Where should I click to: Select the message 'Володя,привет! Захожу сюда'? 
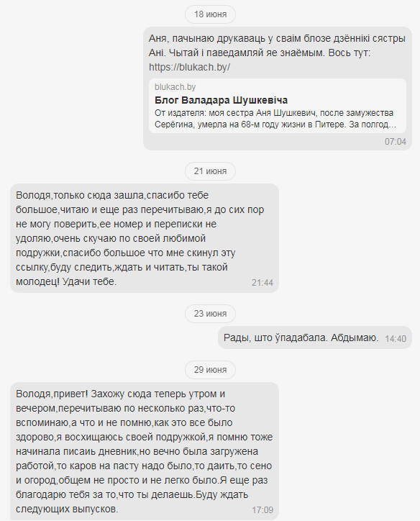[145, 451]
